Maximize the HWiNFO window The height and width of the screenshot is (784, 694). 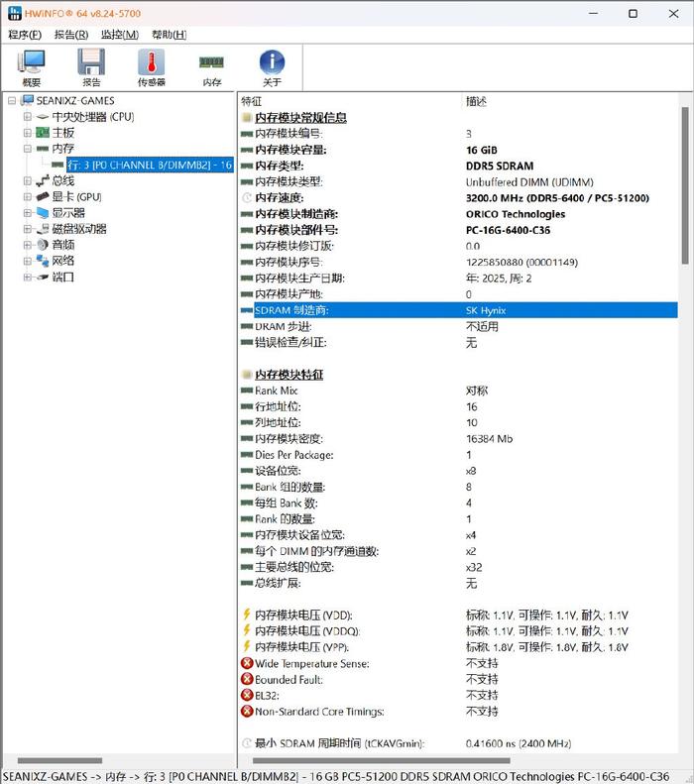point(633,14)
